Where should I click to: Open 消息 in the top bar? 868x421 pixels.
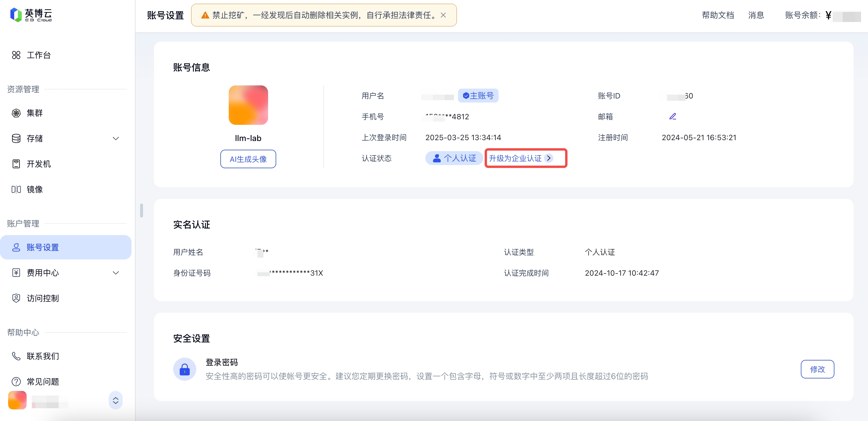pyautogui.click(x=756, y=15)
